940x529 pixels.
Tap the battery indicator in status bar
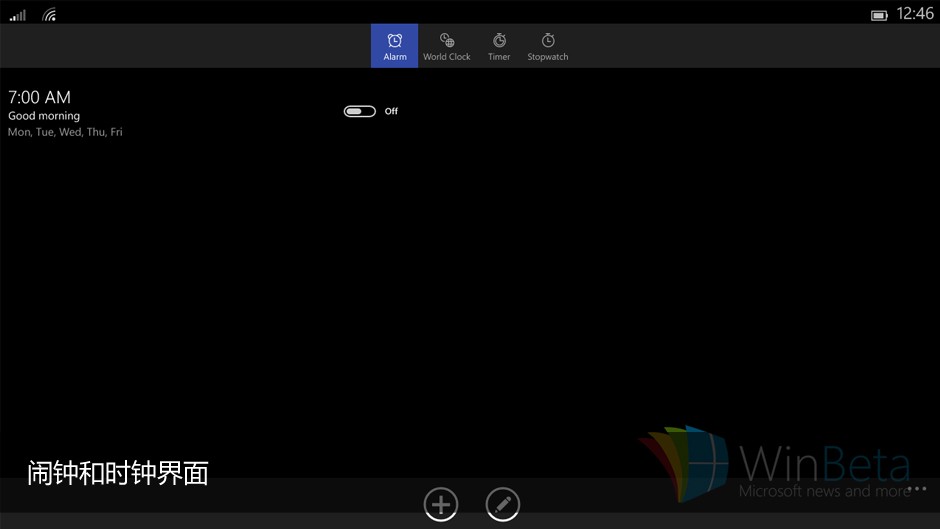879,16
